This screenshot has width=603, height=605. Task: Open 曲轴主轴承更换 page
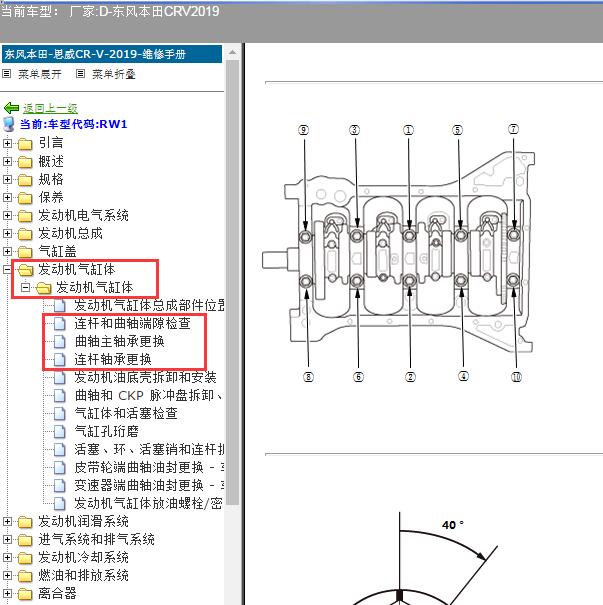click(120, 341)
